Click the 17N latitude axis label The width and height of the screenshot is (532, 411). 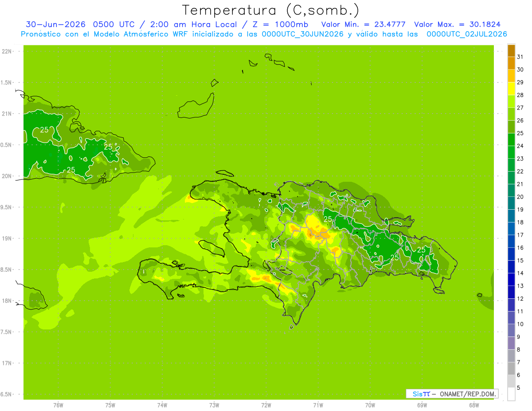click(x=8, y=363)
